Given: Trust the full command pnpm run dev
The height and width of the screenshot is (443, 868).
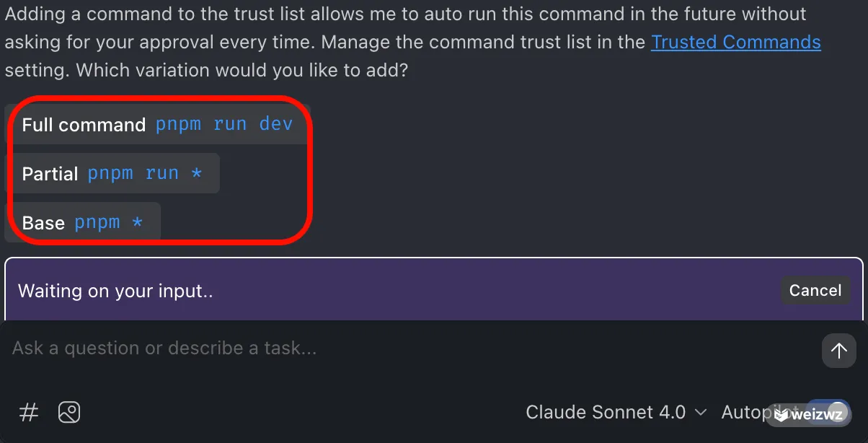Looking at the screenshot, I should point(157,124).
